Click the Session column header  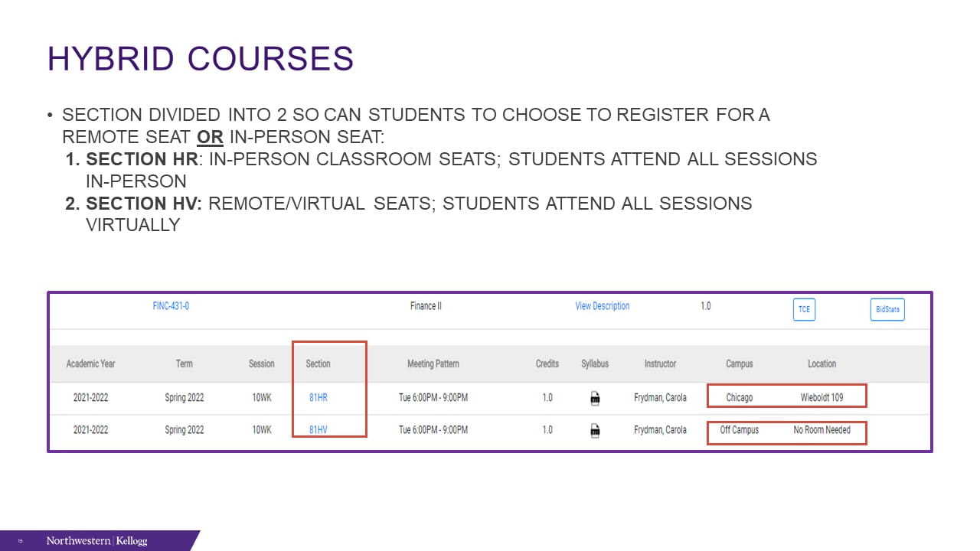(x=261, y=364)
